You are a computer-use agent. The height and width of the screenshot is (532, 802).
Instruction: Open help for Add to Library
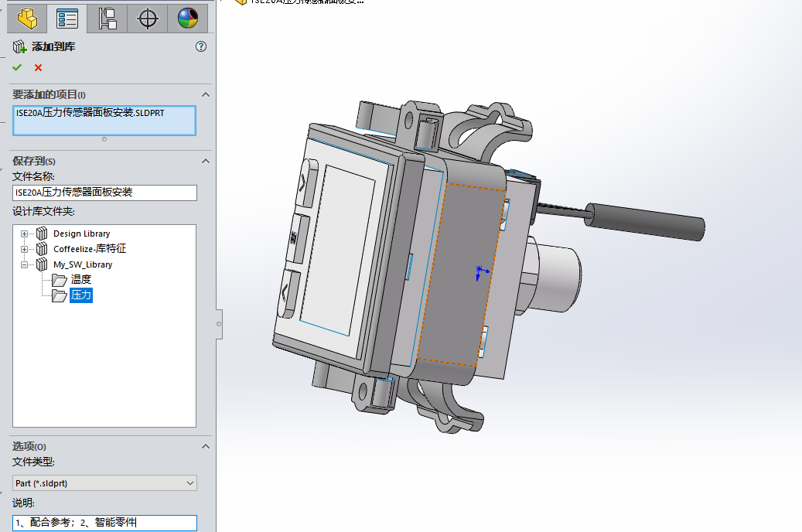point(201,46)
